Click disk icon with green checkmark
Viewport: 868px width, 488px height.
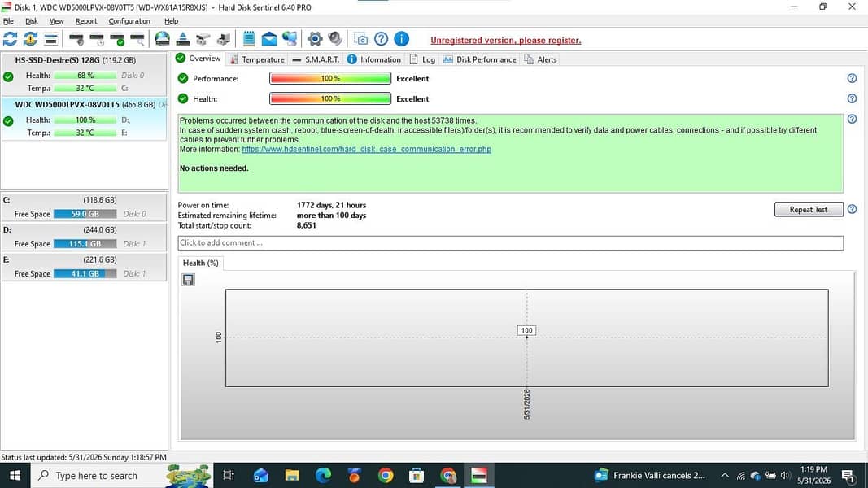tap(117, 39)
